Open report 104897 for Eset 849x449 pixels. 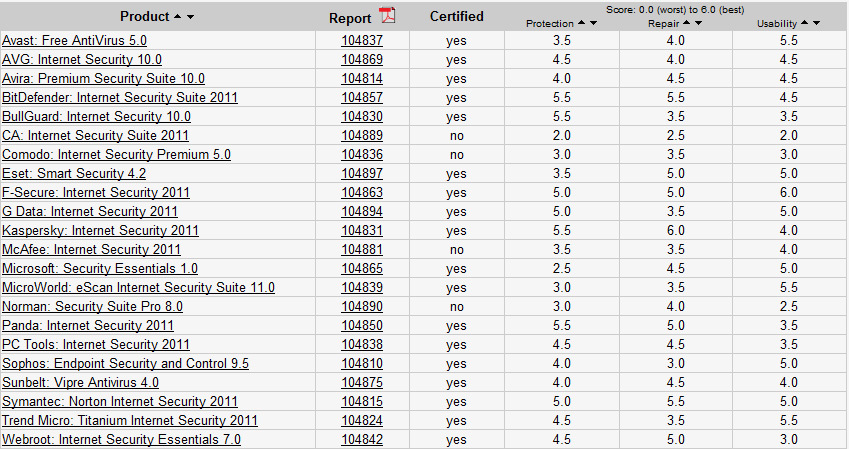click(x=362, y=173)
